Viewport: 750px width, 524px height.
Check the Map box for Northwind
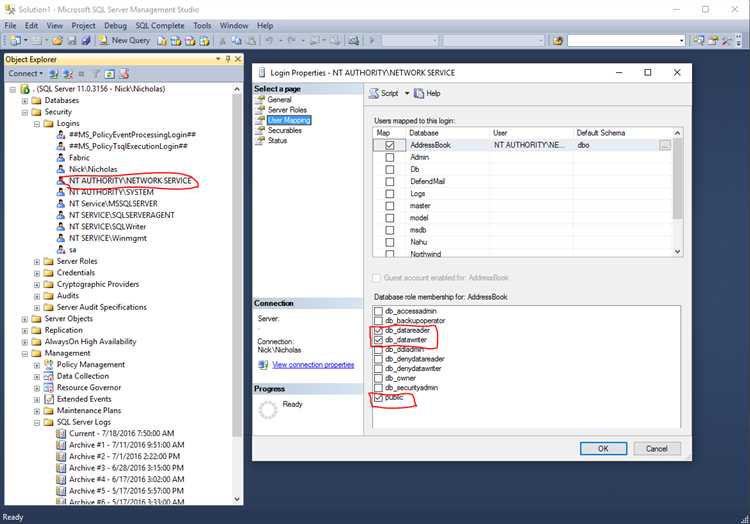coord(389,255)
